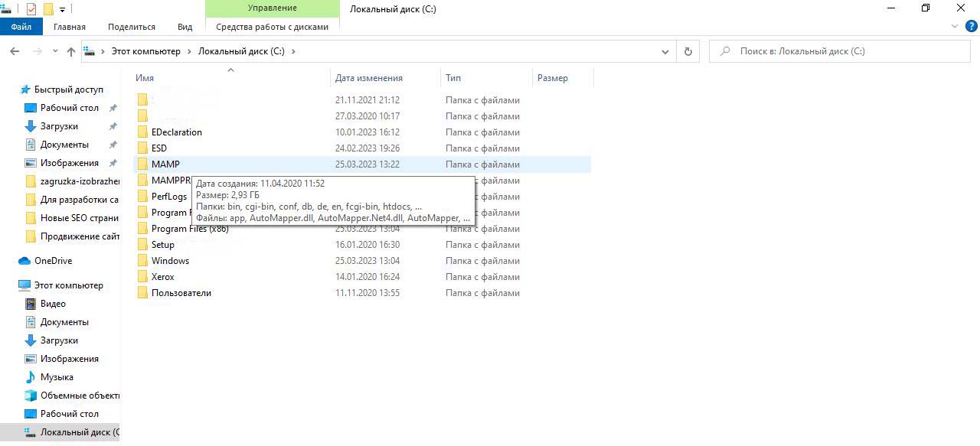
Task: Click Этот компьютер in address breadcrumb
Action: (x=145, y=51)
